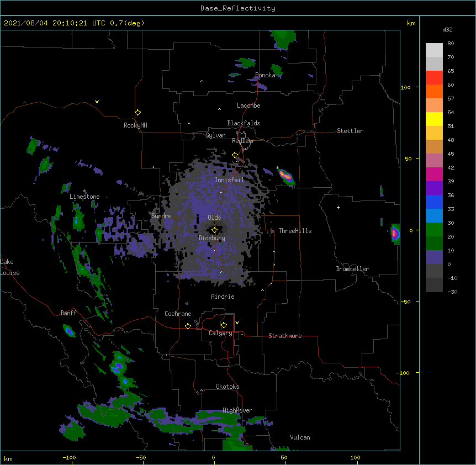Select the purple 39 dBZ legend swatch

434,188
